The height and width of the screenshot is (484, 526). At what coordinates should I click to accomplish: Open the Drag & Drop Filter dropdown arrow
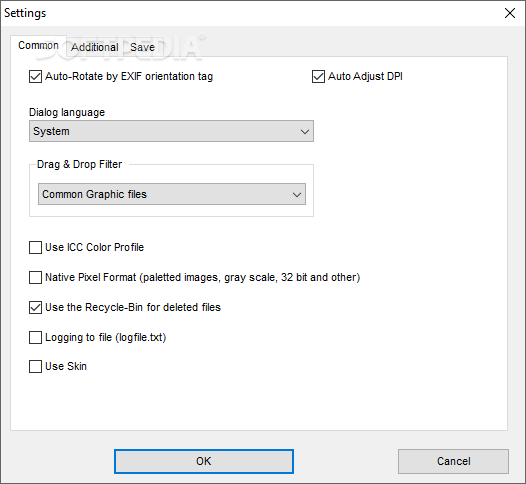click(x=297, y=194)
